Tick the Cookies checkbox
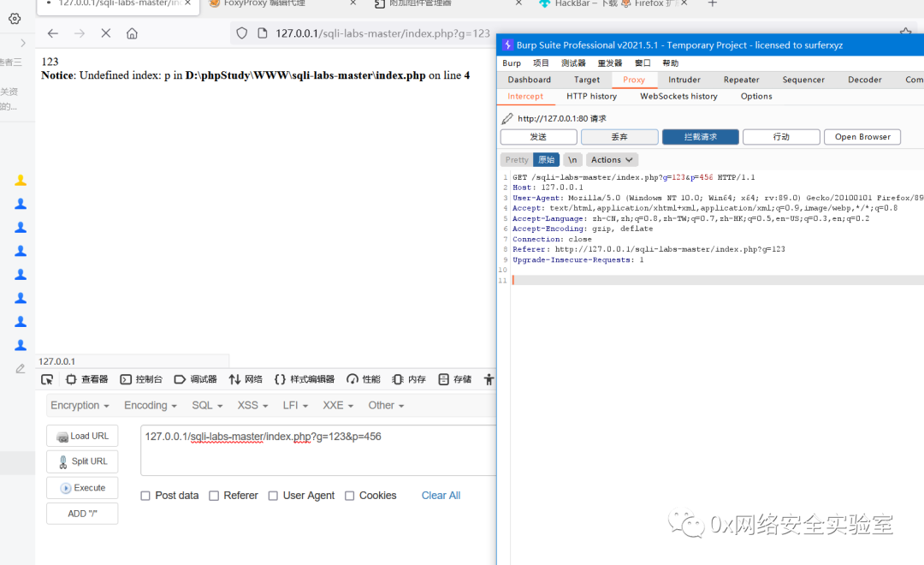This screenshot has width=924, height=565. tap(349, 496)
